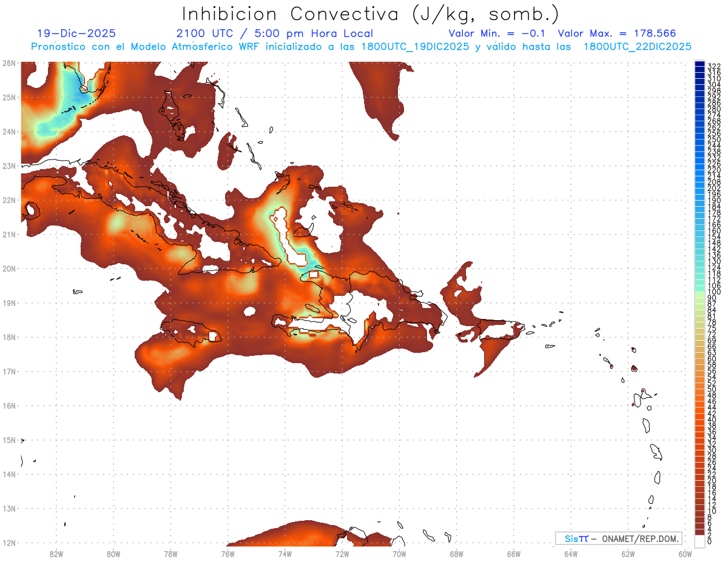
Task: Click the colorbar value 0
Action: point(710,541)
